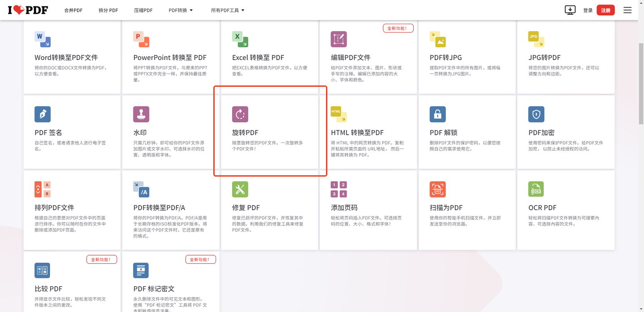The width and height of the screenshot is (644, 312).
Task: Click the red 注册 button
Action: (606, 10)
